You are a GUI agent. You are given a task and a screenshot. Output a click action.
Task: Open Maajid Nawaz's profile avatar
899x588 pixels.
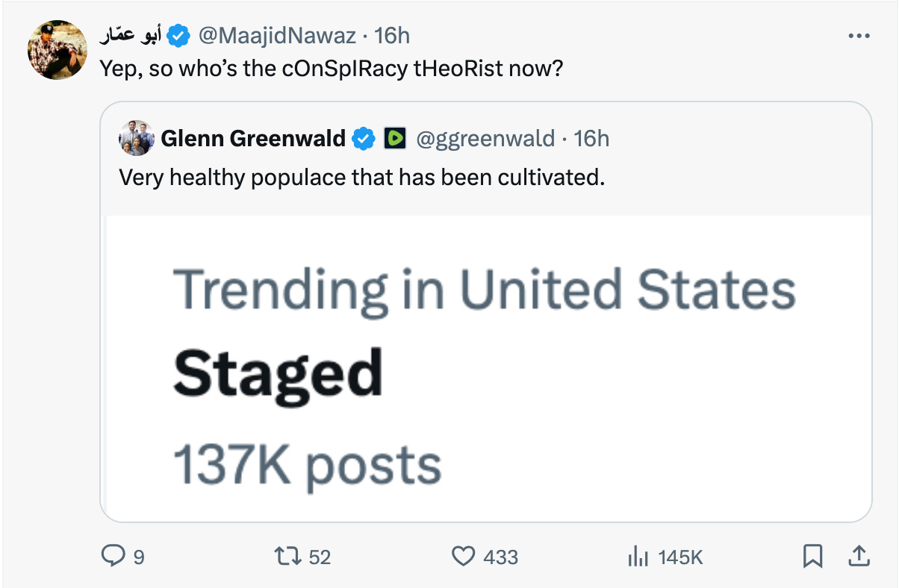point(57,50)
